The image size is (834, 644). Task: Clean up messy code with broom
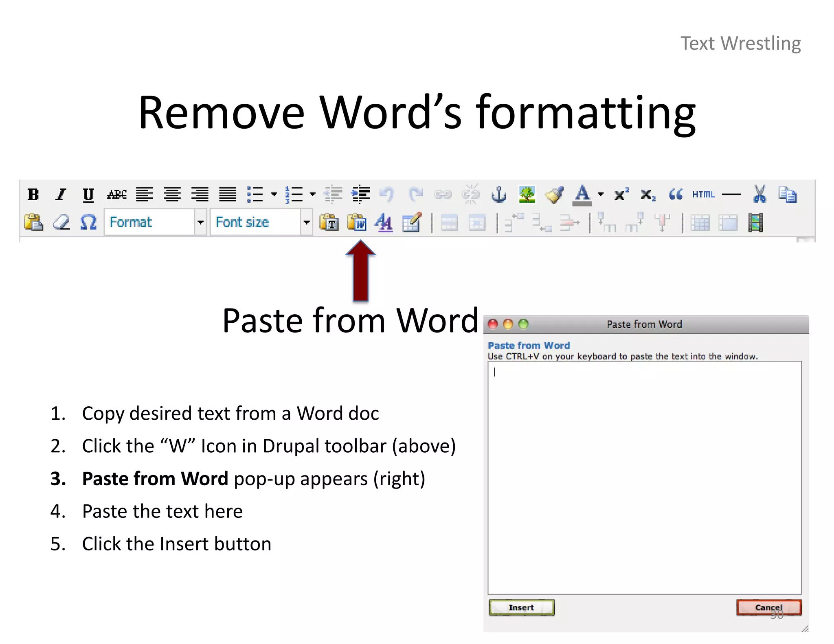click(554, 195)
